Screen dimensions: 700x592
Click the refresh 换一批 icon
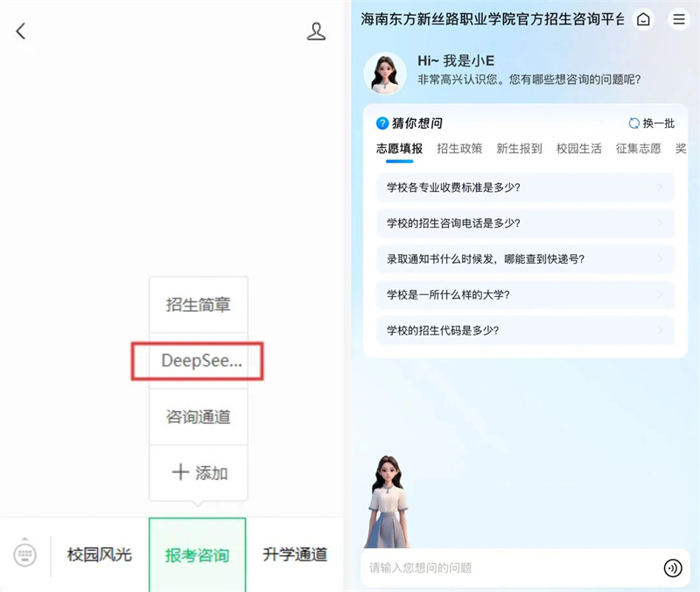tap(634, 123)
